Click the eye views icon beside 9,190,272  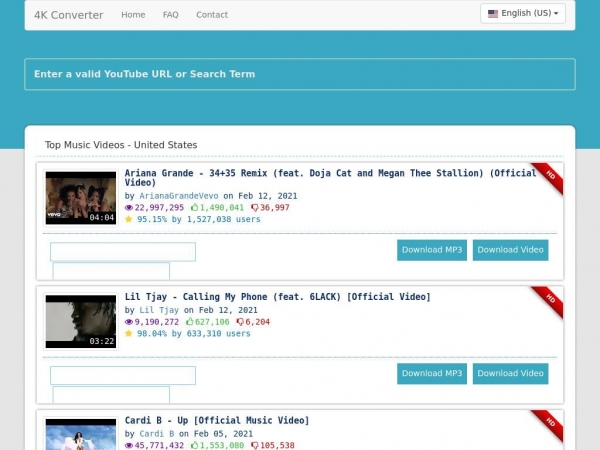(129, 322)
